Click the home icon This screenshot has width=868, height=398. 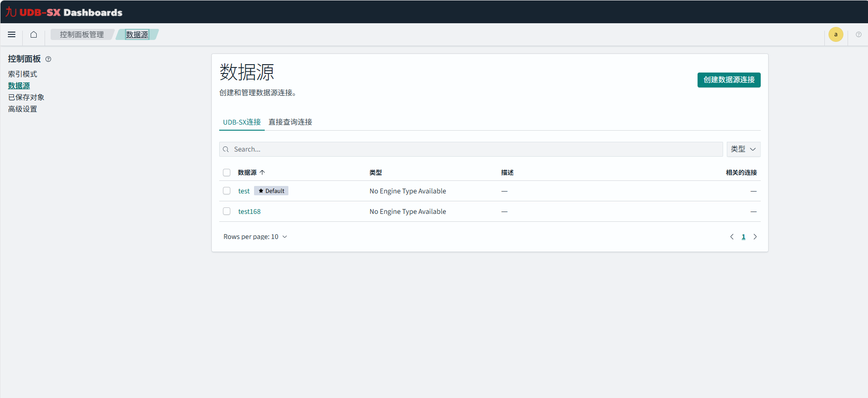[33, 34]
